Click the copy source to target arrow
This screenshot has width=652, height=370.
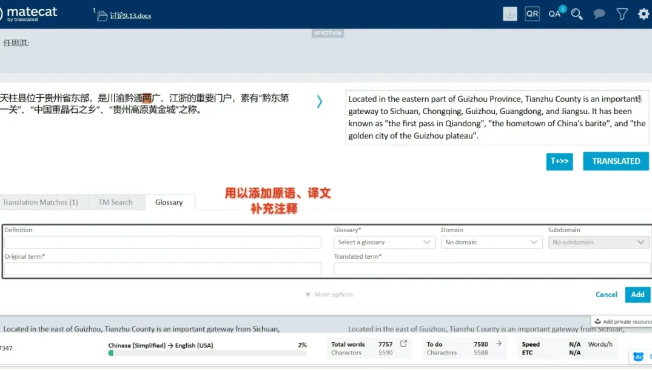point(319,101)
